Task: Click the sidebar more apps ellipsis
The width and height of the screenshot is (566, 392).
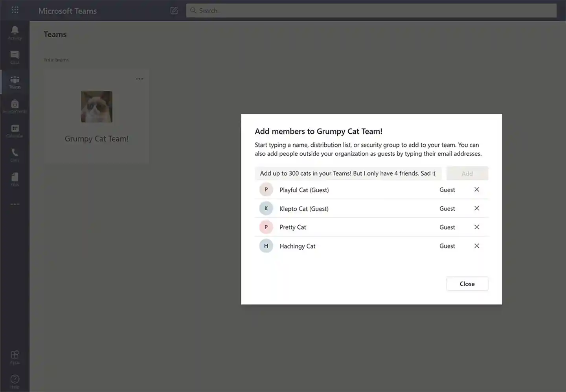Action: [x=15, y=204]
